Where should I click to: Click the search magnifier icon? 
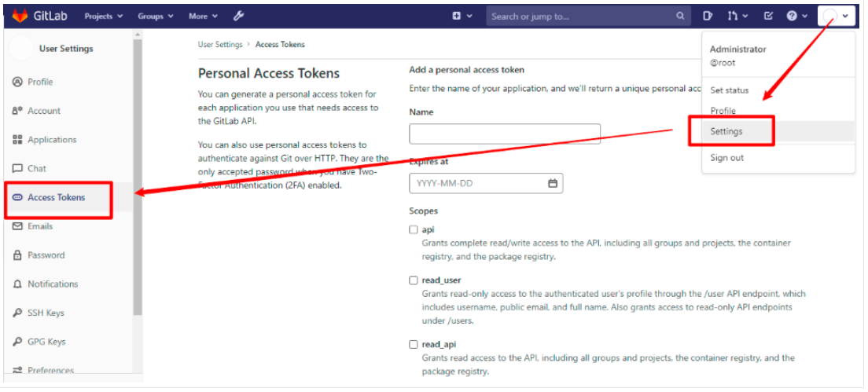680,16
